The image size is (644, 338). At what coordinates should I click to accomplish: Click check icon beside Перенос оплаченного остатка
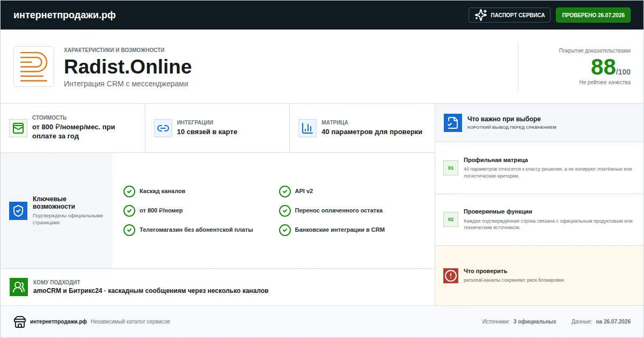[285, 211]
